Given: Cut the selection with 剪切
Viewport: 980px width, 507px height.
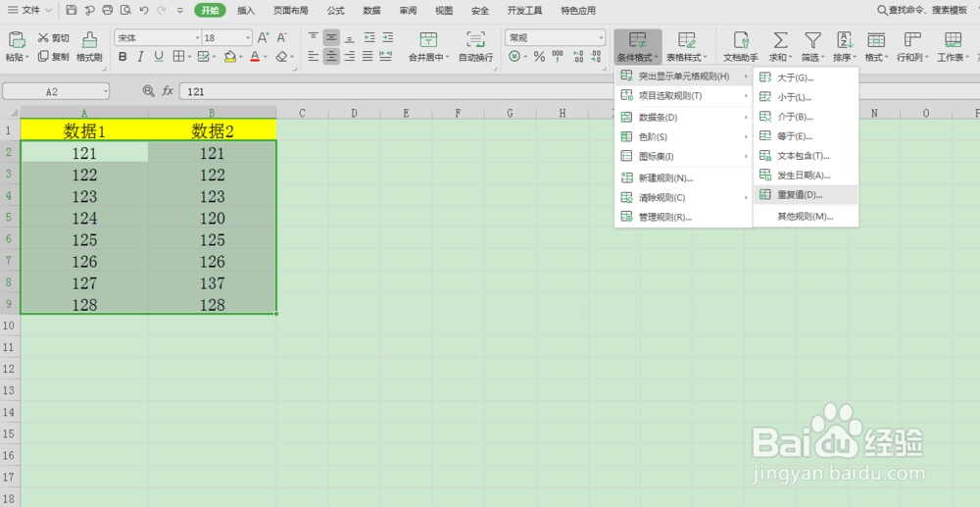Looking at the screenshot, I should (x=54, y=38).
